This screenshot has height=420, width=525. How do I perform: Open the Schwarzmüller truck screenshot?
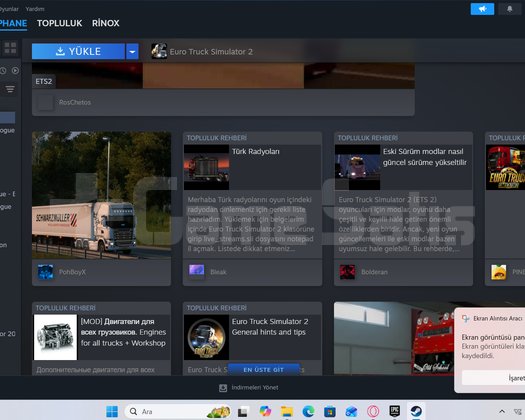[x=101, y=195]
